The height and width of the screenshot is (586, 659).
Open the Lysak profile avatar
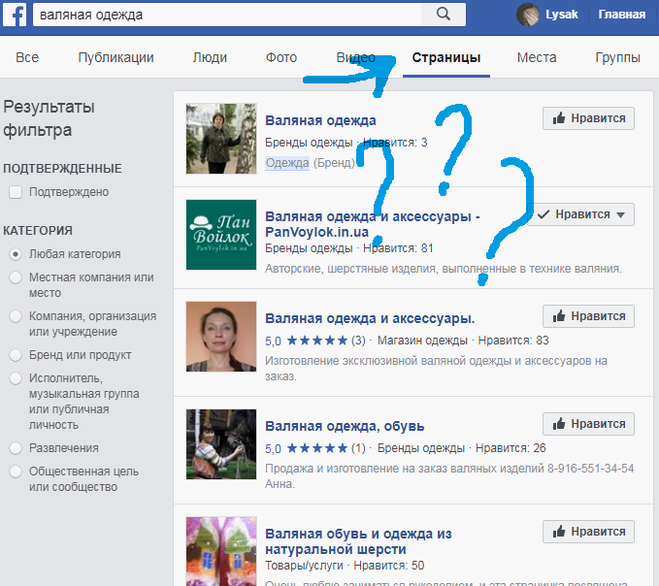coord(527,15)
